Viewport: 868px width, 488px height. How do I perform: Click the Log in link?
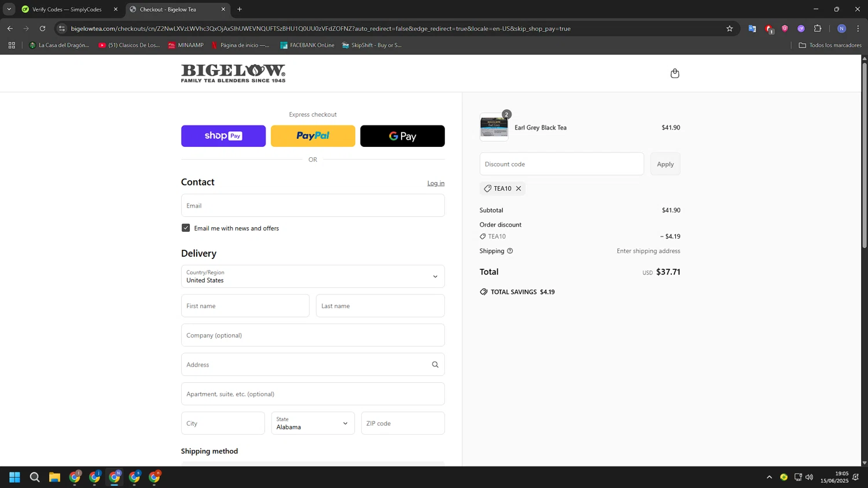pyautogui.click(x=436, y=183)
